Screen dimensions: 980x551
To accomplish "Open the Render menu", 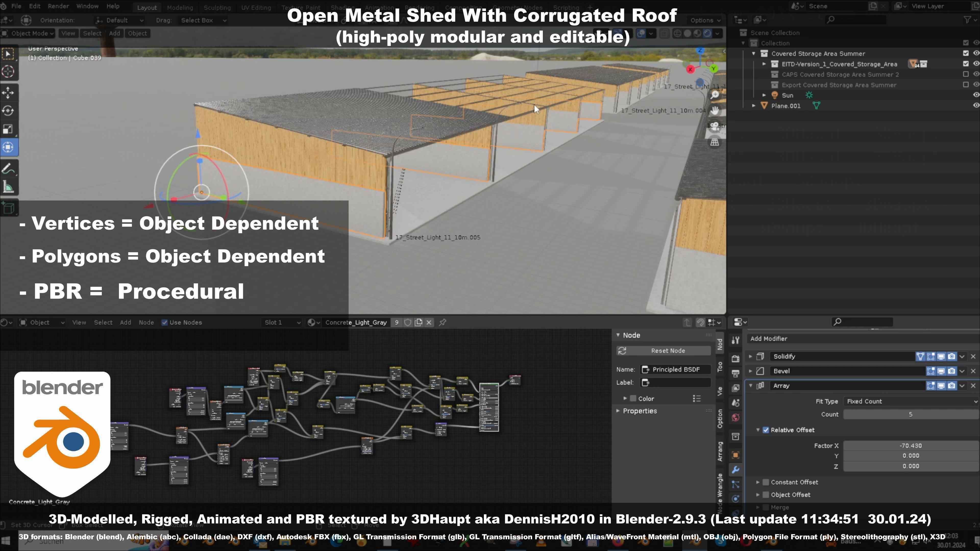I will (58, 6).
